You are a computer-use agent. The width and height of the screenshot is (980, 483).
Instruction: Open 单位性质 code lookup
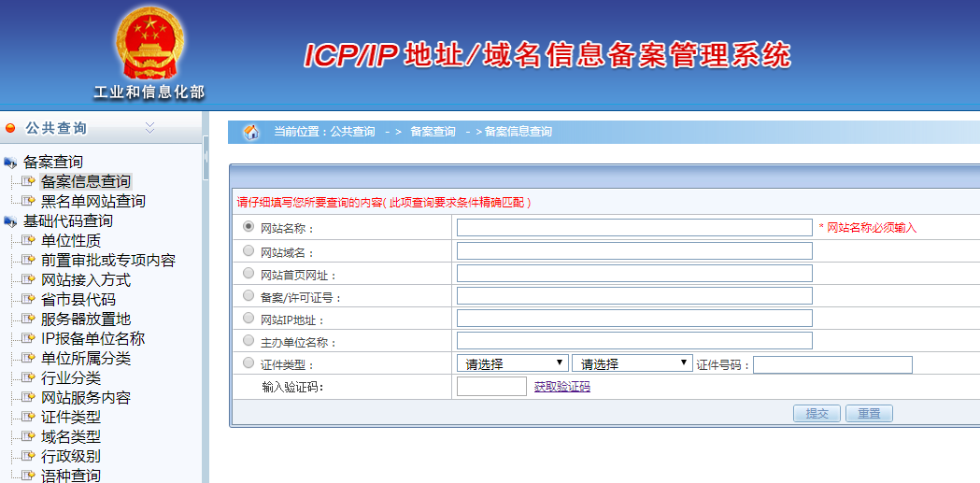pos(71,240)
